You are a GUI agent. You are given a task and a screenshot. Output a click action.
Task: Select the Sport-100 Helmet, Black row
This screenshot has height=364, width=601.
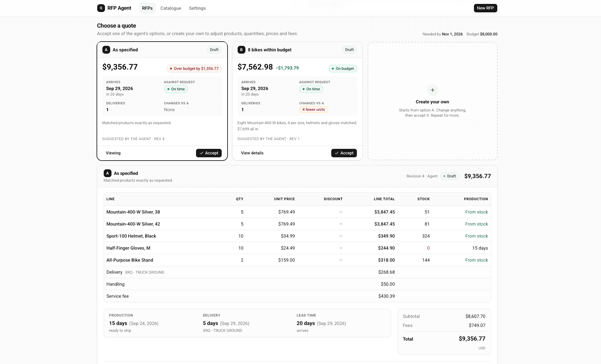[297, 236]
